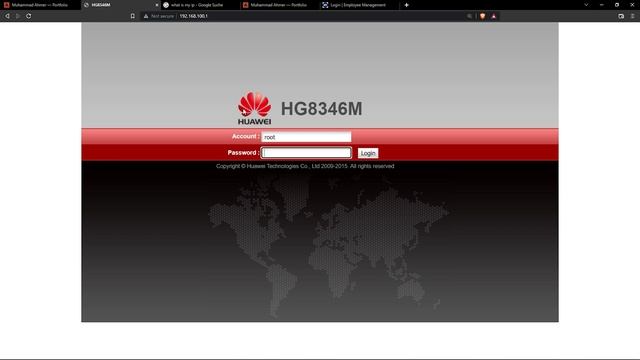Screen dimensions: 640x360
Task: Click the Account input field containing root
Action: click(x=306, y=137)
